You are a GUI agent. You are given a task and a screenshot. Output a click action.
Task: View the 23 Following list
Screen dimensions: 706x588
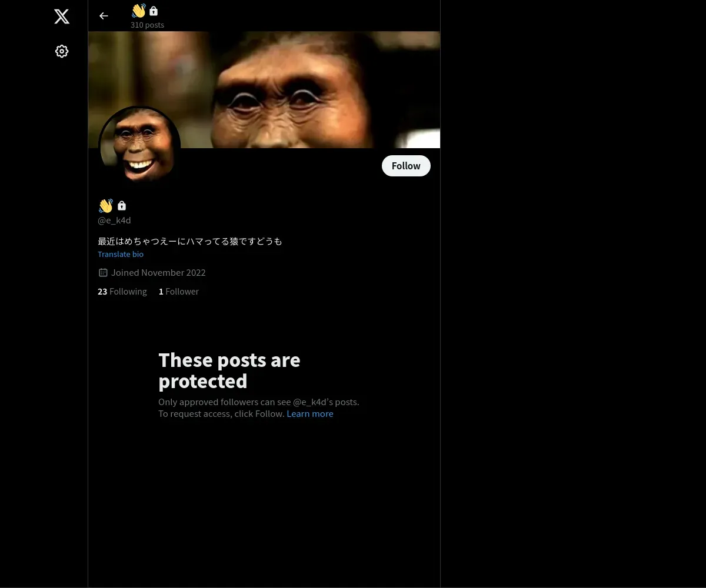tap(122, 291)
